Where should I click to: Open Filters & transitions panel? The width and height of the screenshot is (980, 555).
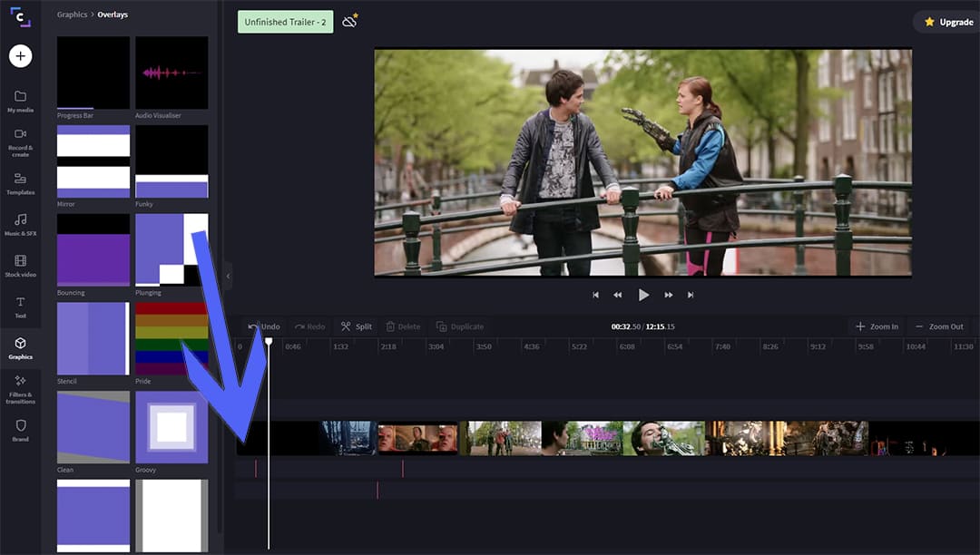[21, 390]
